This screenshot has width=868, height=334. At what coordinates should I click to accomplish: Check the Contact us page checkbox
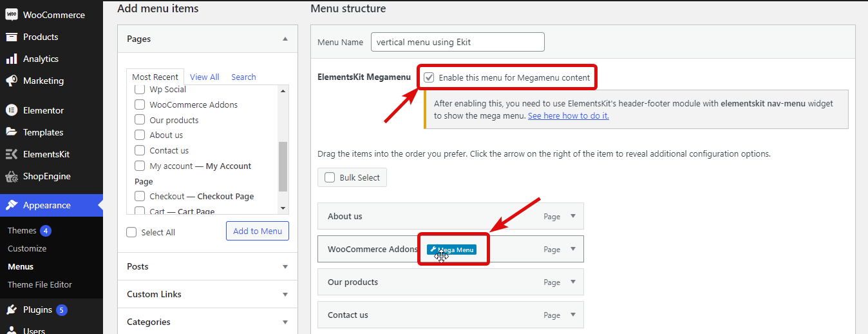point(139,150)
